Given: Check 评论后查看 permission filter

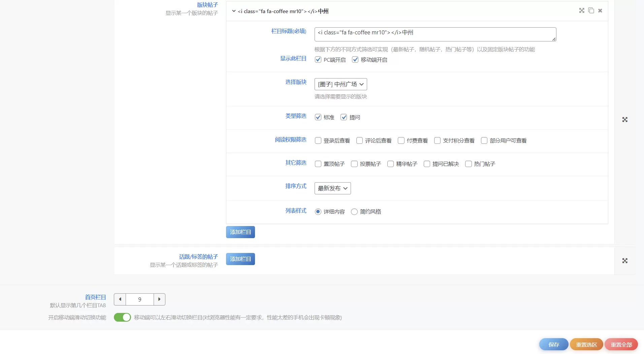Looking at the screenshot, I should click(x=359, y=140).
